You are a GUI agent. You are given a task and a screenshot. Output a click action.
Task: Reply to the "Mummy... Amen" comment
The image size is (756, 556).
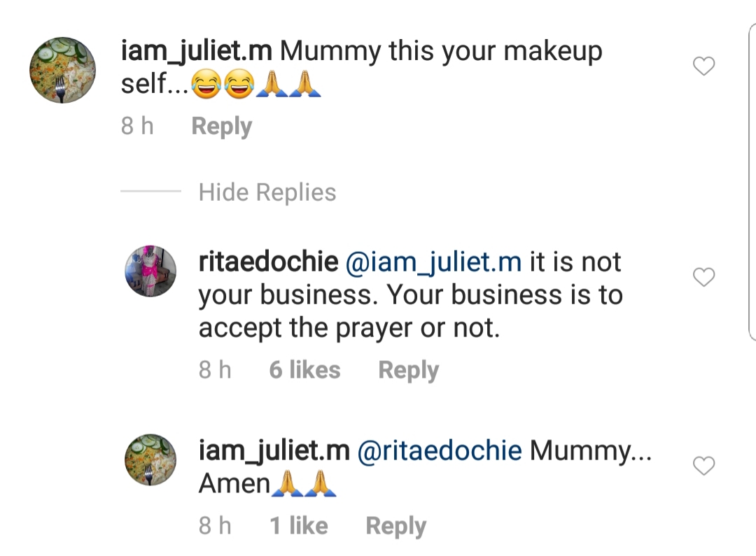(x=395, y=526)
